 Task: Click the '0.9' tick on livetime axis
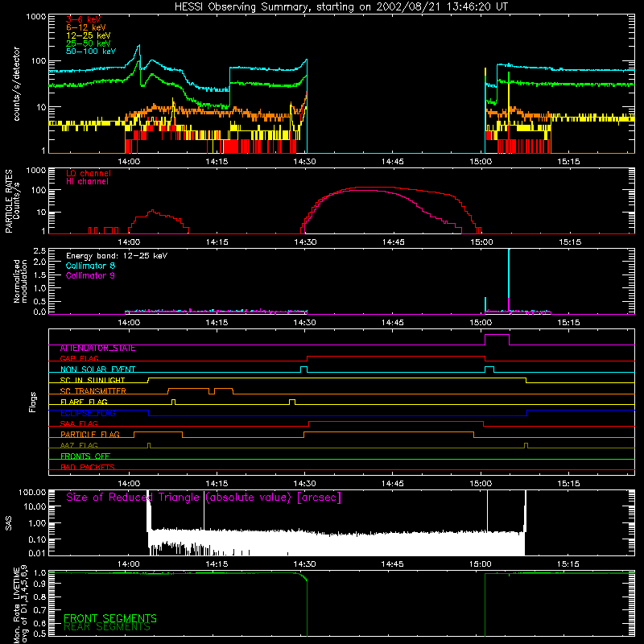coord(39,584)
